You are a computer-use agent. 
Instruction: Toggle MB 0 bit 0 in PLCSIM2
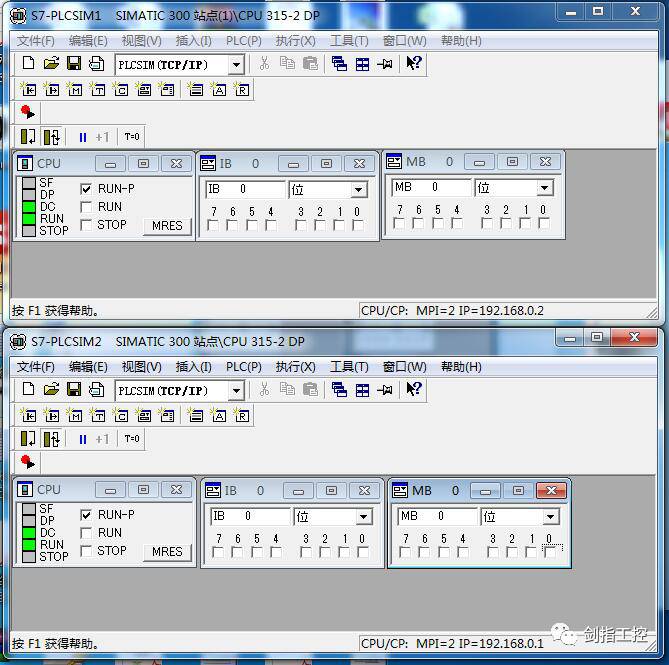[550, 552]
